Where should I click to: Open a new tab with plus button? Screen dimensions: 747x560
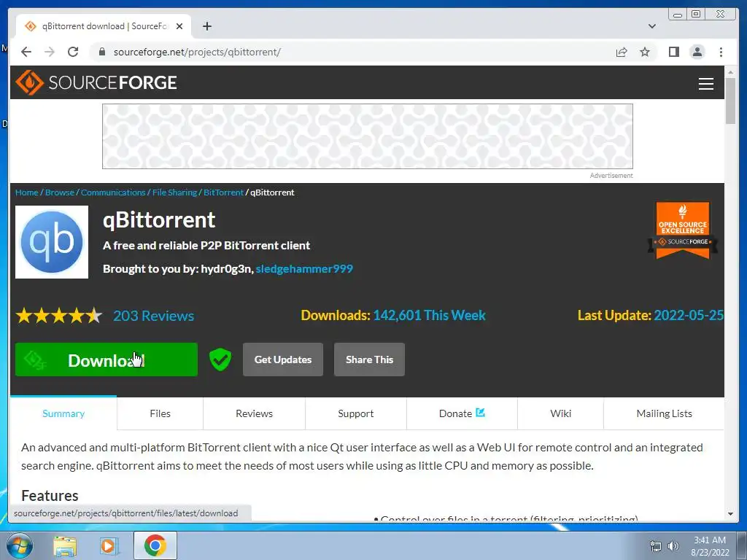point(206,26)
